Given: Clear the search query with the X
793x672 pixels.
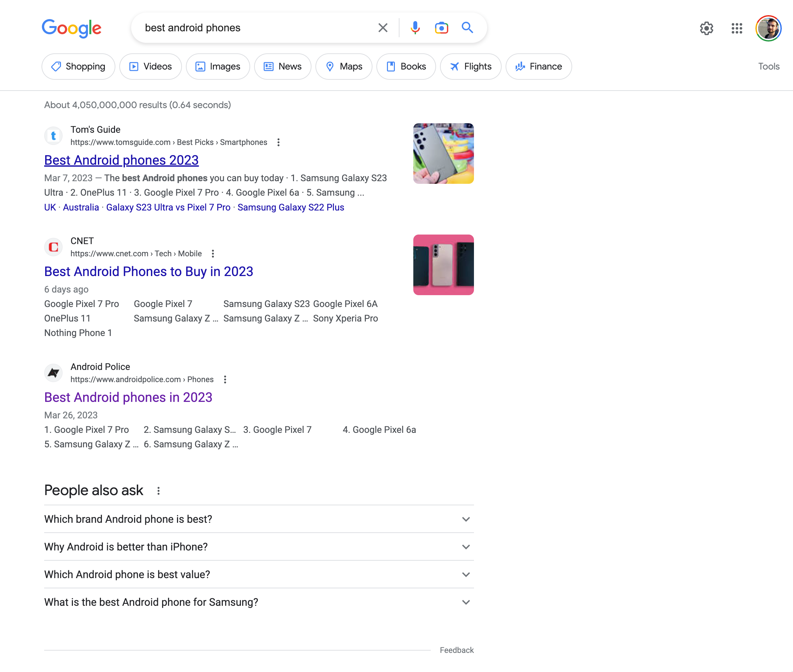Looking at the screenshot, I should point(382,27).
